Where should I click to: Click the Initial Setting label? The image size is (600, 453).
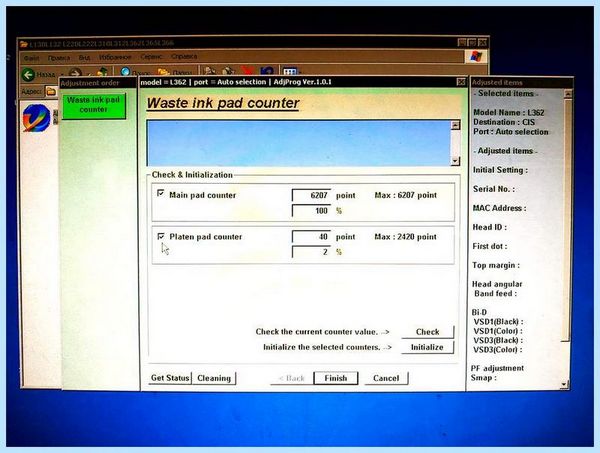(x=500, y=170)
